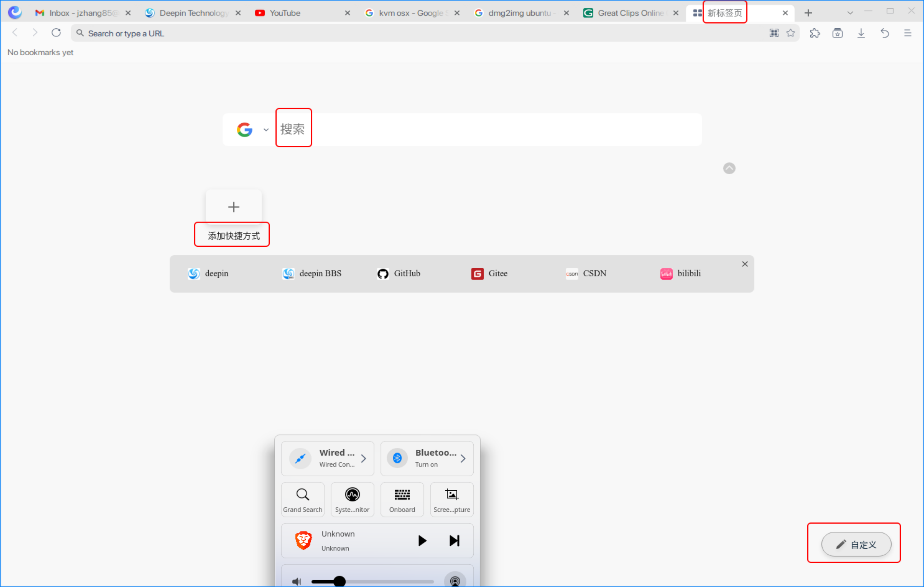Open the favorites collection icon
Viewport: 924px width, 587px height.
(838, 33)
